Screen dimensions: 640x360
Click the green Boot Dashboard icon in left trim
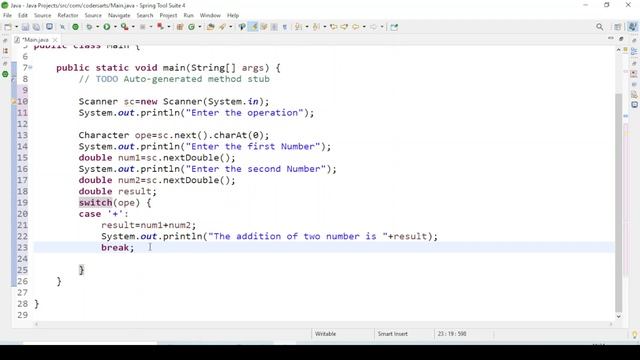[x=5, y=74]
